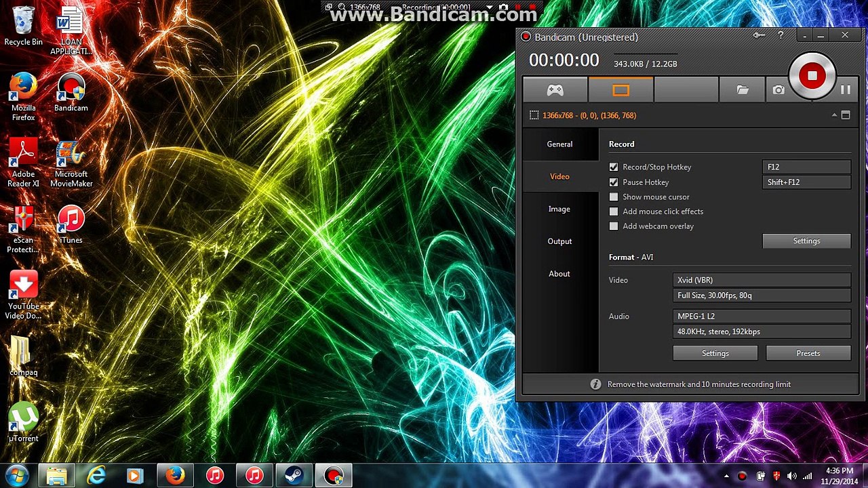Stop recording with the big red button
Screen dimensions: 868x488
click(812, 76)
